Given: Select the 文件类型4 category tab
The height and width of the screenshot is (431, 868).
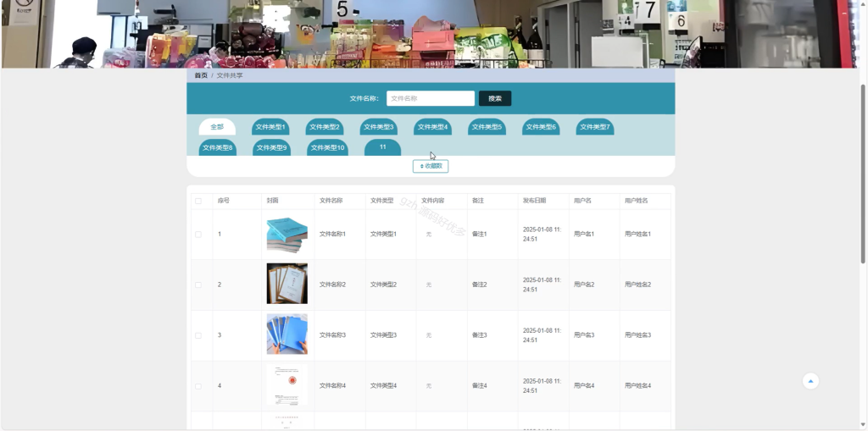Looking at the screenshot, I should pyautogui.click(x=432, y=127).
